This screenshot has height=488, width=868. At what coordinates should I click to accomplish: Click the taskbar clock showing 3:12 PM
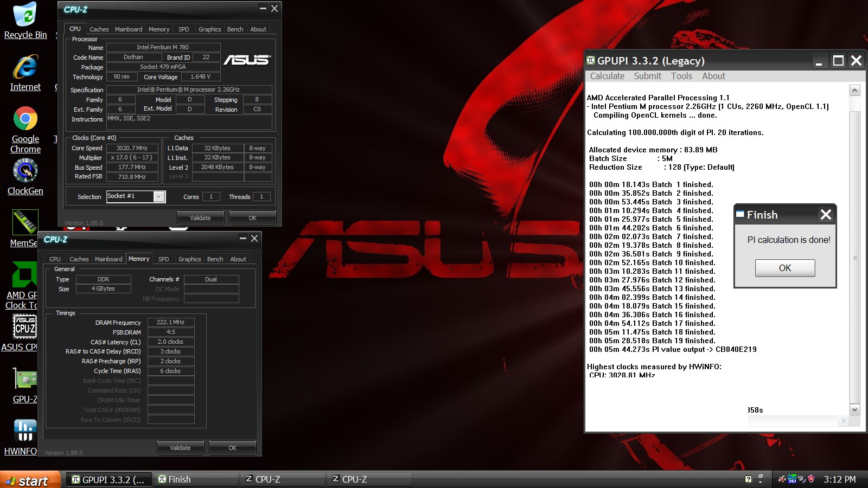click(840, 479)
